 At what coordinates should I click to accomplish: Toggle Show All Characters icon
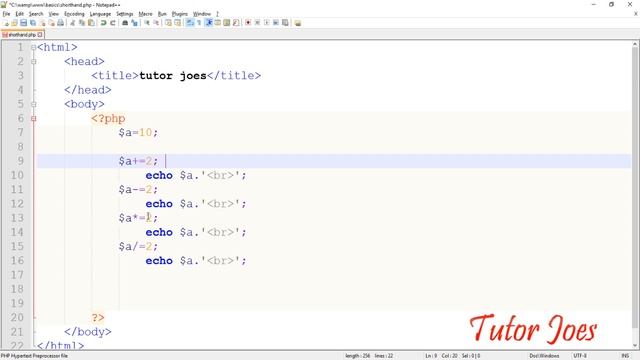pos(199,23)
